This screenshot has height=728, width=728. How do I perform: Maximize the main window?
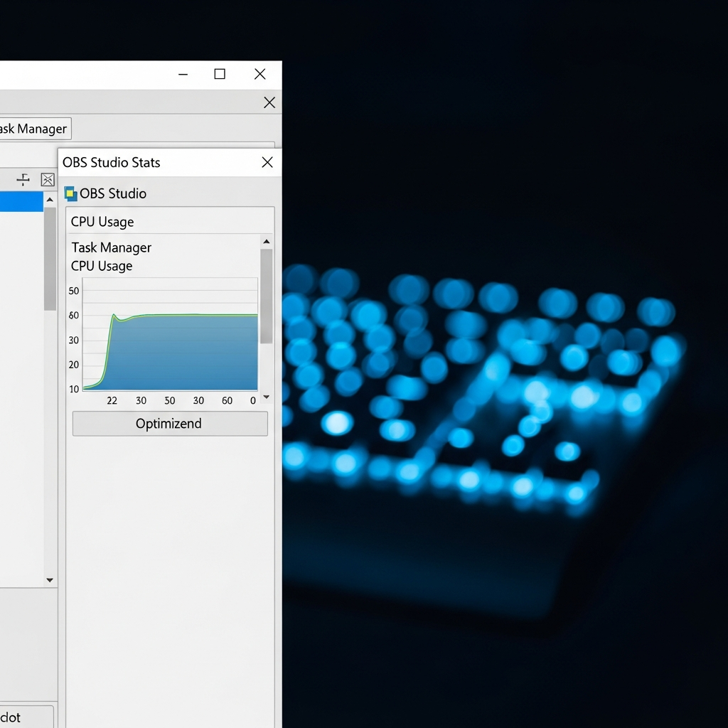click(x=220, y=74)
